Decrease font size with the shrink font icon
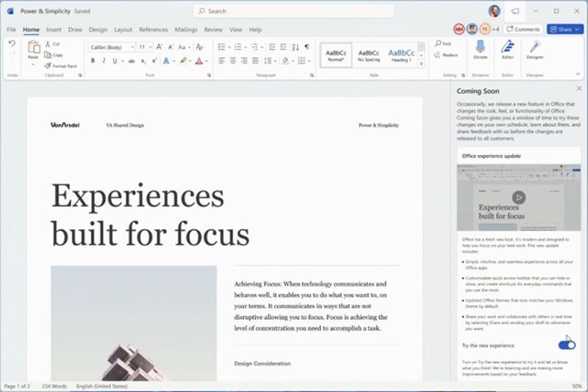Viewport: 588px width, 392px height. (171, 47)
